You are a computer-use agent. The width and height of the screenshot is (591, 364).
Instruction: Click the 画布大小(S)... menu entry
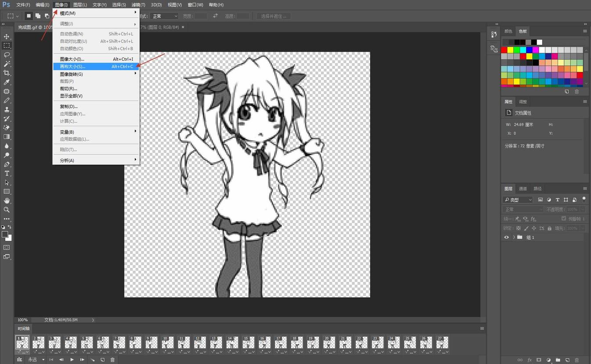tap(72, 67)
